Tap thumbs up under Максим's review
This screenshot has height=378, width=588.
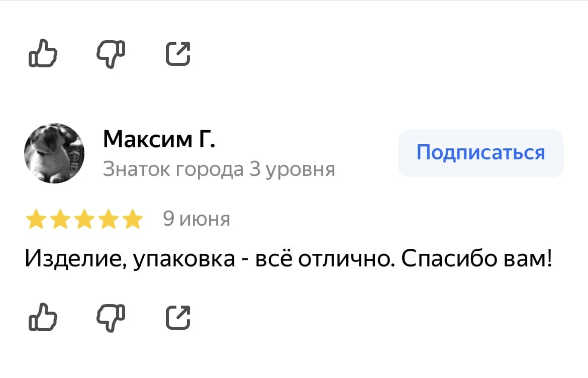(x=43, y=317)
